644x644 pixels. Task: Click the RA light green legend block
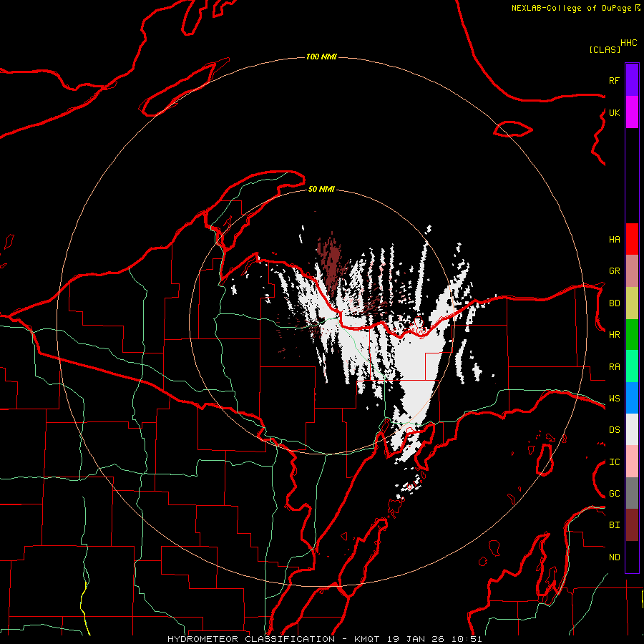tap(632, 366)
